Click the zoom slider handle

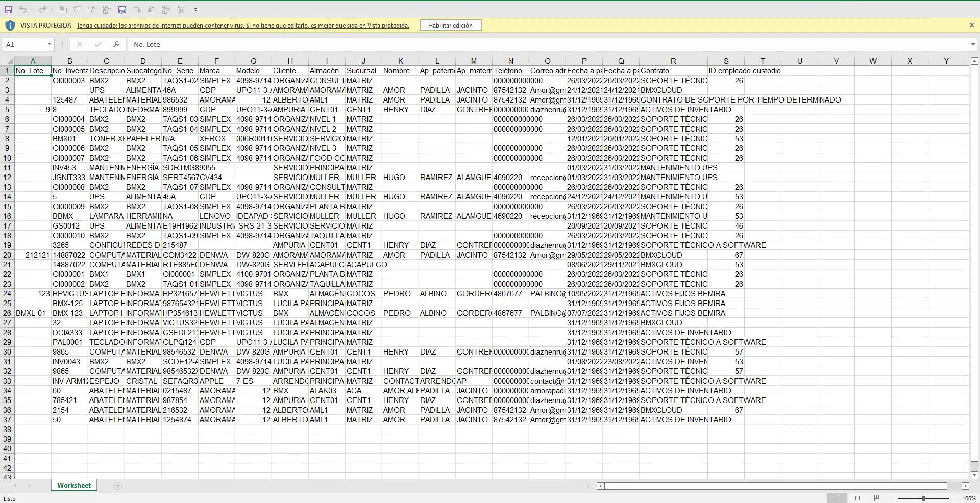coord(923,498)
